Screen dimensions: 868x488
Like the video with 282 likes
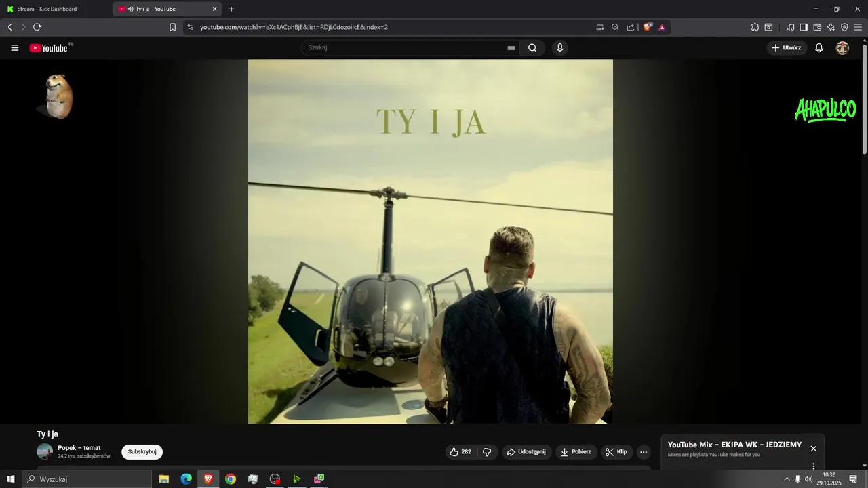[460, 452]
